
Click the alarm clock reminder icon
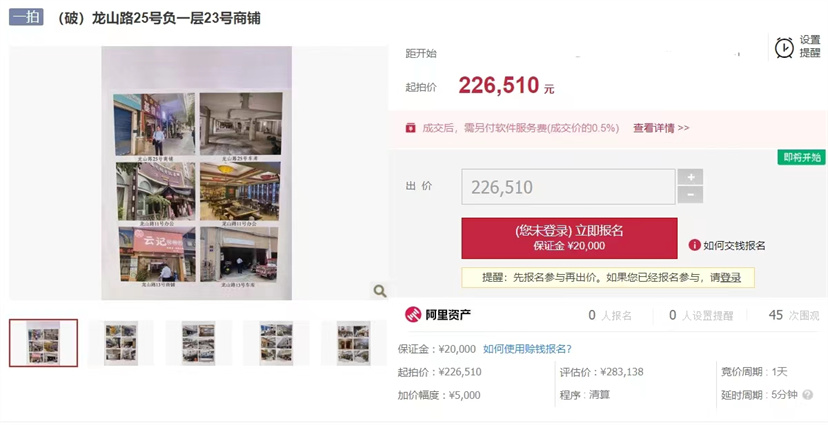784,48
